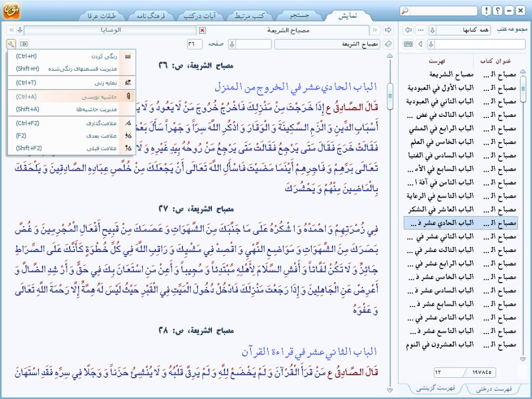Open help with the question mark button
The width and height of the screenshot is (532, 399).
[497, 11]
